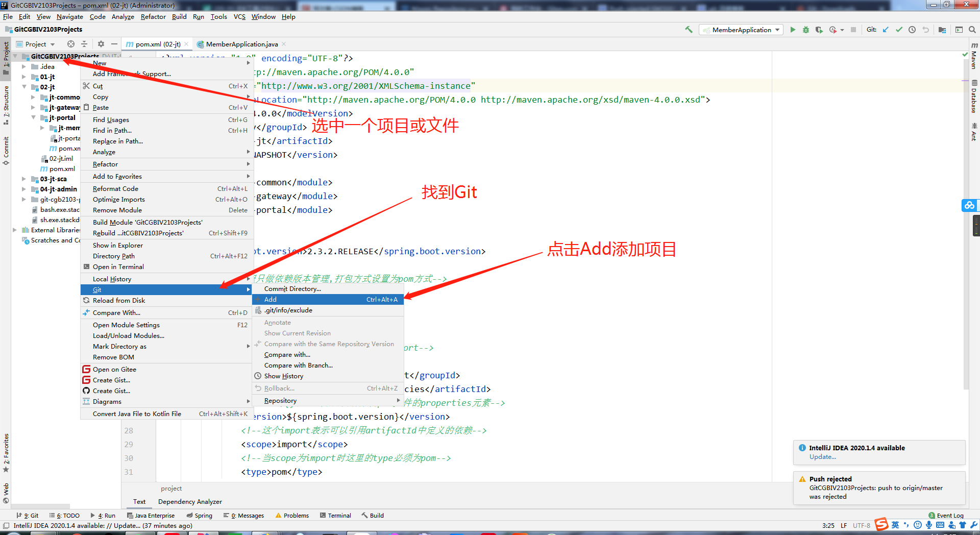Viewport: 980px width, 535px height.
Task: Collapse the 02-jt module node
Action: click(23, 87)
